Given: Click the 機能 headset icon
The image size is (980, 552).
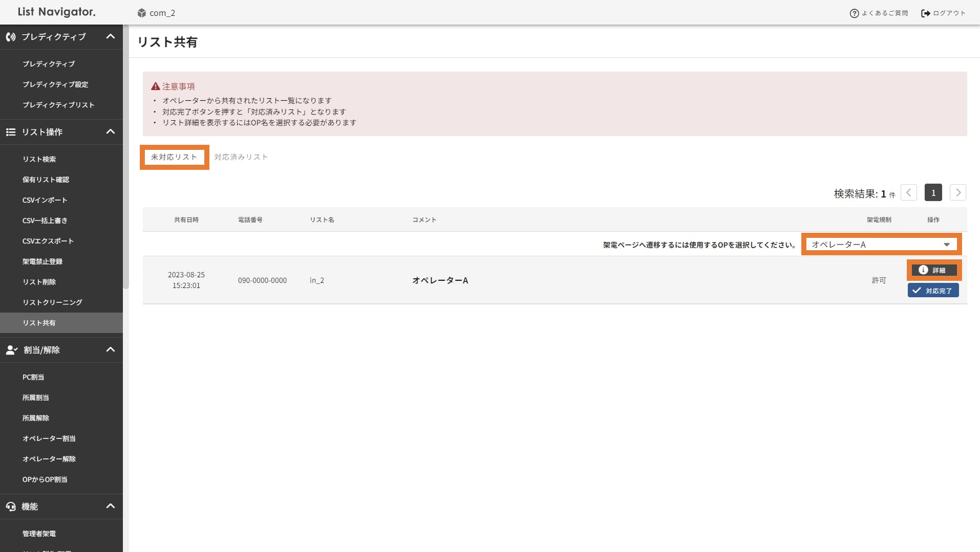Looking at the screenshot, I should pyautogui.click(x=11, y=506).
